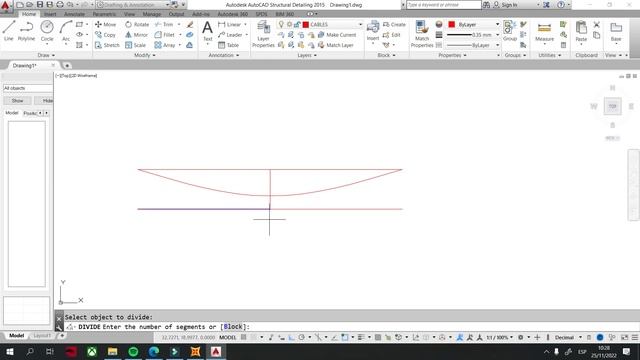Insert a Table

click(229, 45)
